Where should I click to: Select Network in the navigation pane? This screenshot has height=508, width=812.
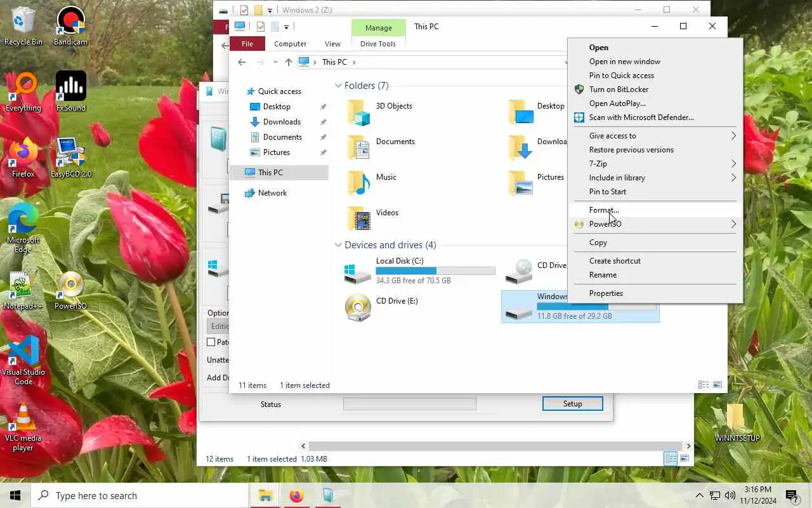click(x=272, y=193)
